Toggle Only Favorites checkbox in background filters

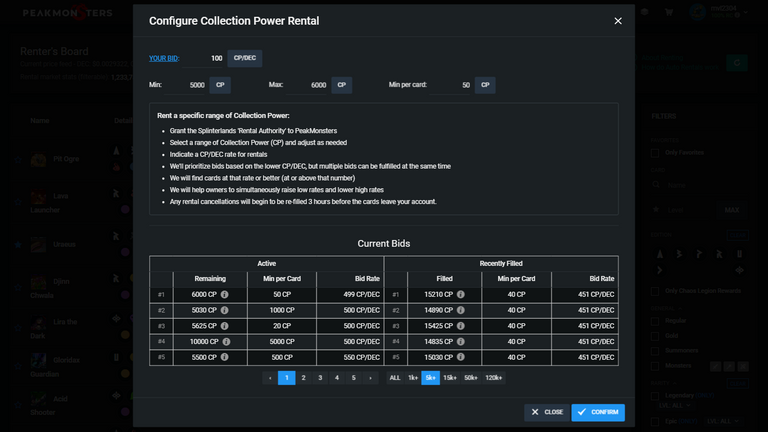coord(655,153)
